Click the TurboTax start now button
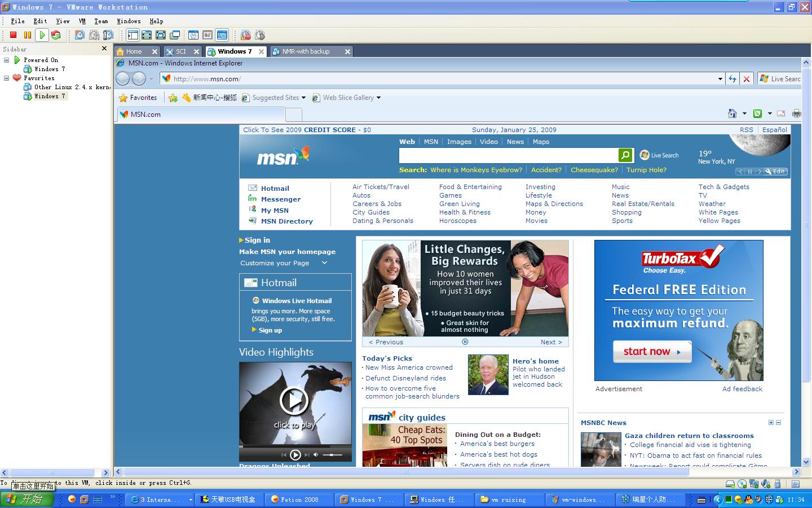Image resolution: width=812 pixels, height=508 pixels. (x=652, y=352)
